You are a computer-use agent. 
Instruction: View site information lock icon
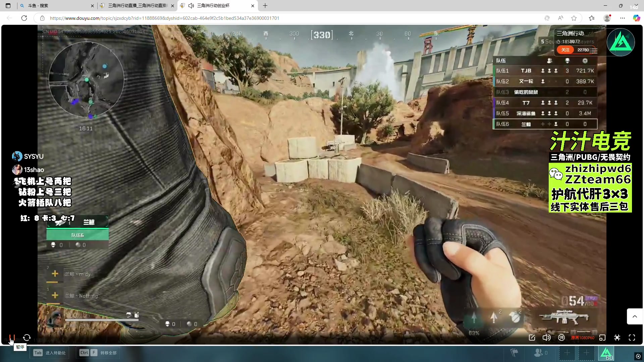[42, 18]
